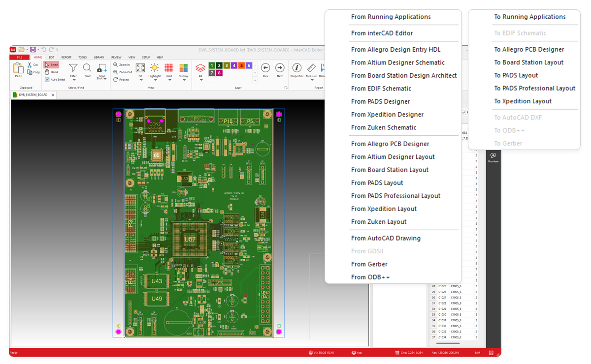
Task: Click the Find magnifier icon
Action: pyautogui.click(x=87, y=68)
